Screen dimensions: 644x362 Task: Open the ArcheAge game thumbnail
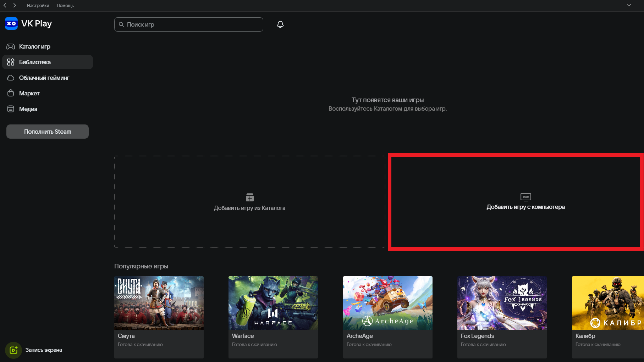[388, 303]
